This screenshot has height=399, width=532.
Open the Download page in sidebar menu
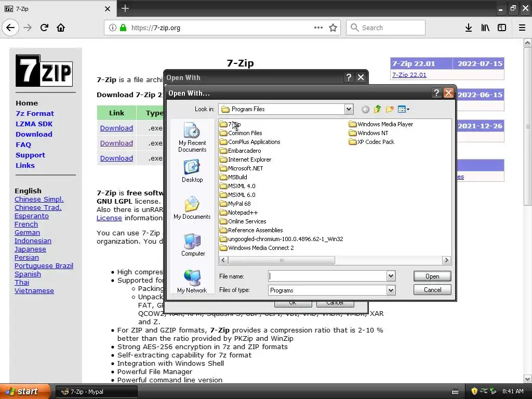point(34,134)
